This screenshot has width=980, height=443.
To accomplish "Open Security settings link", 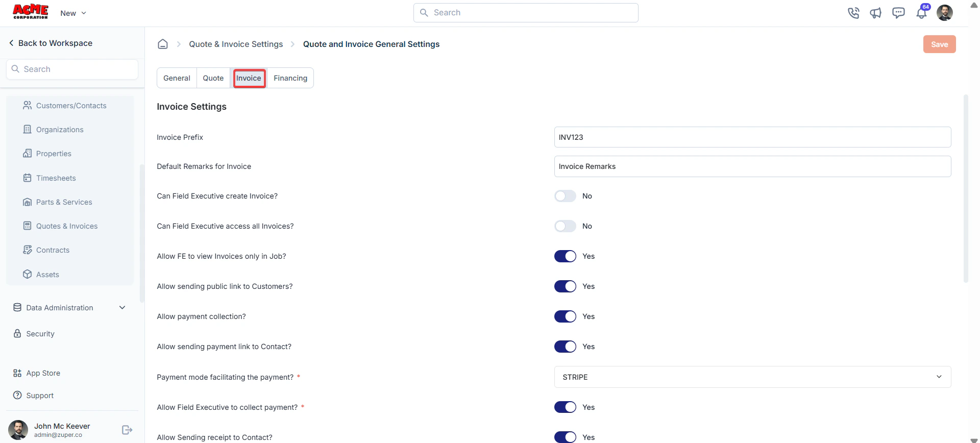I will click(40, 333).
